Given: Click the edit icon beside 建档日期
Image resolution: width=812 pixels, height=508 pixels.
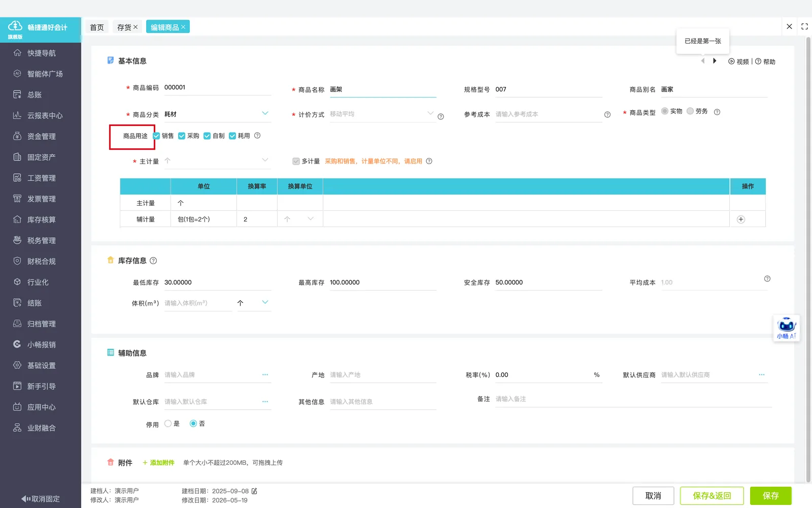Looking at the screenshot, I should pyautogui.click(x=254, y=491).
